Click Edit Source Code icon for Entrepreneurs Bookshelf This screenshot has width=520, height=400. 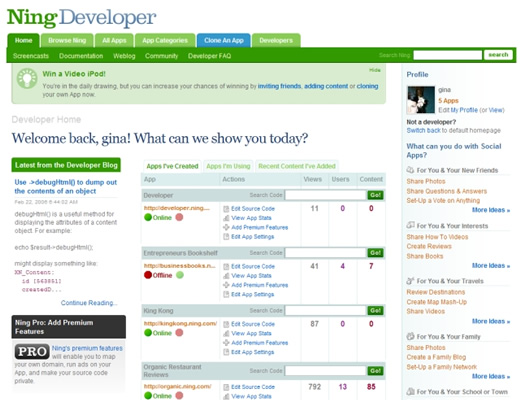[226, 266]
